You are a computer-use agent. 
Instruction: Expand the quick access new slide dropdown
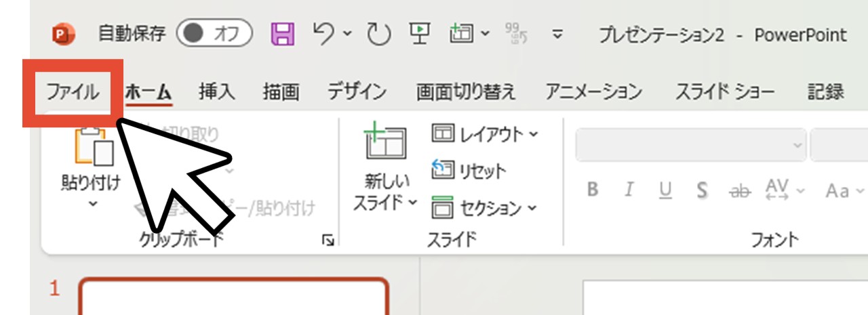[485, 33]
